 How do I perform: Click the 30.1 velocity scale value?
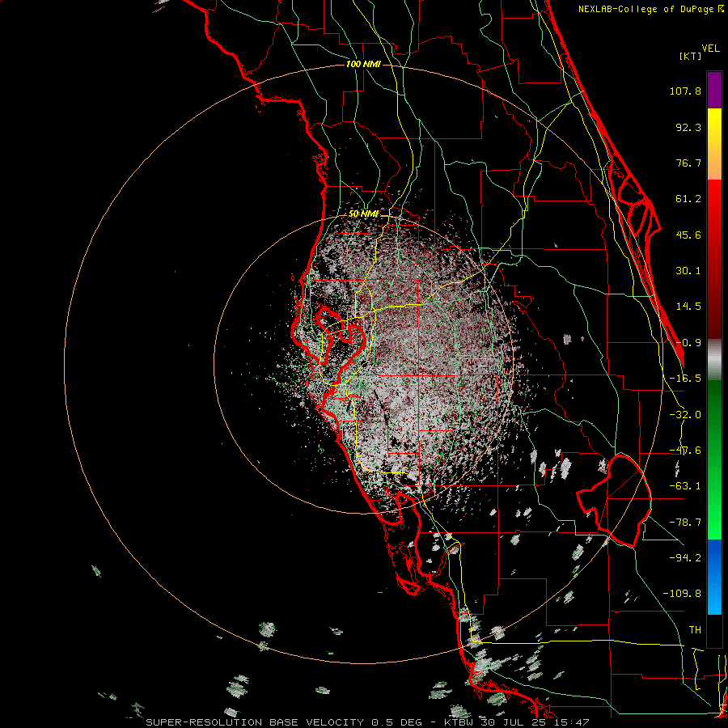688,271
